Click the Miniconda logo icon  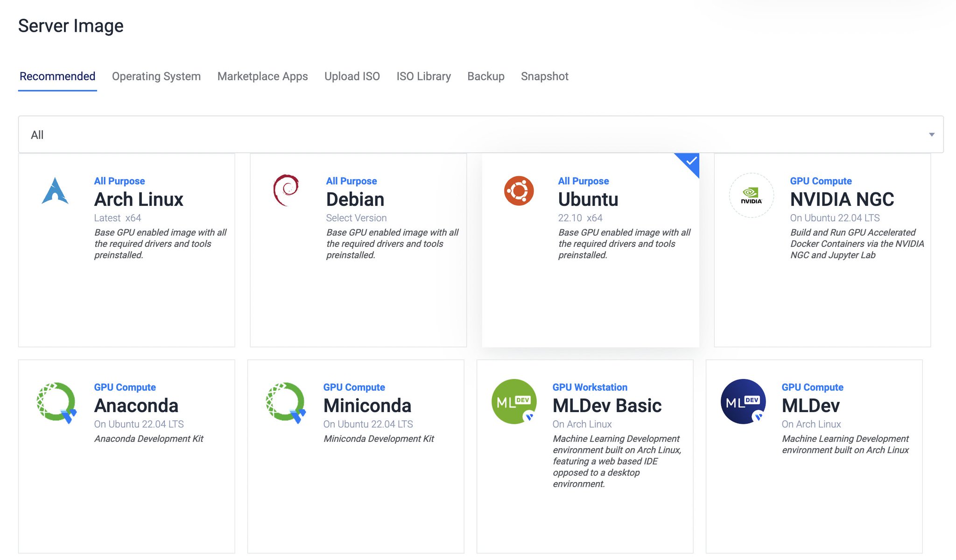(286, 402)
